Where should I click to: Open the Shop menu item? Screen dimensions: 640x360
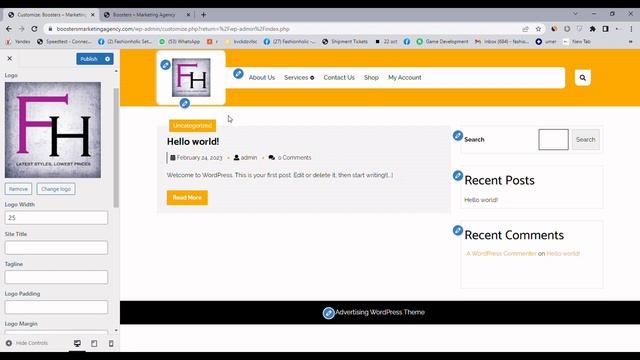pos(371,78)
